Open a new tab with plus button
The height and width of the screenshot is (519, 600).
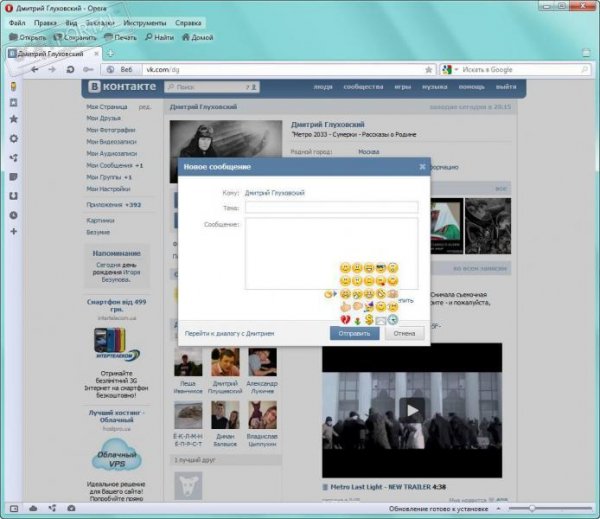coord(110,53)
